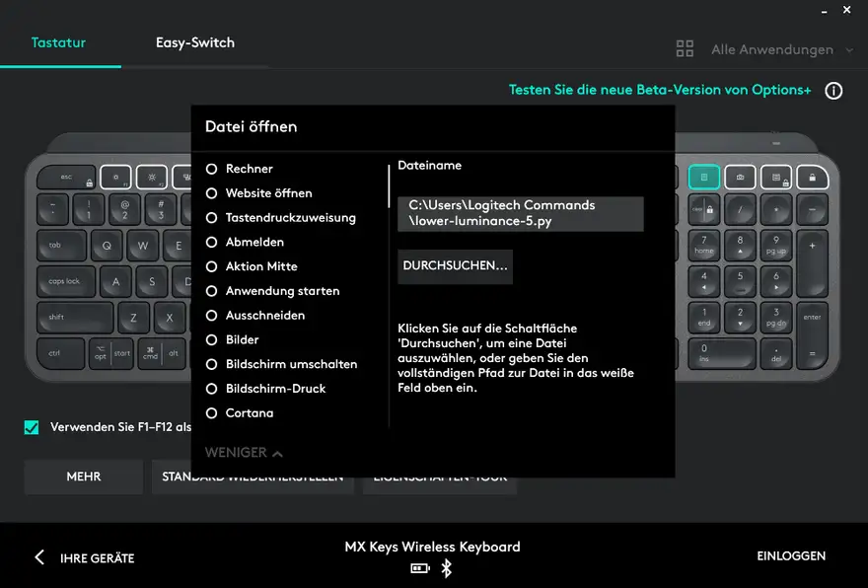Switch to the Tastatur tab

pyautogui.click(x=58, y=42)
